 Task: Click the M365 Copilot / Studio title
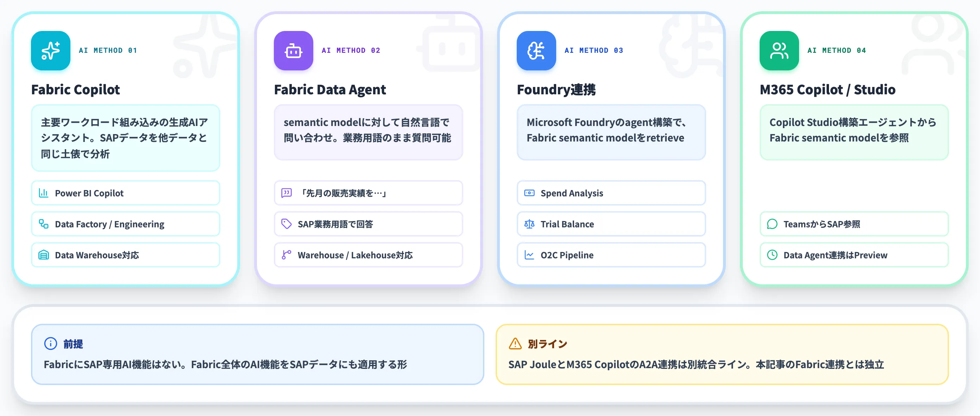(828, 90)
